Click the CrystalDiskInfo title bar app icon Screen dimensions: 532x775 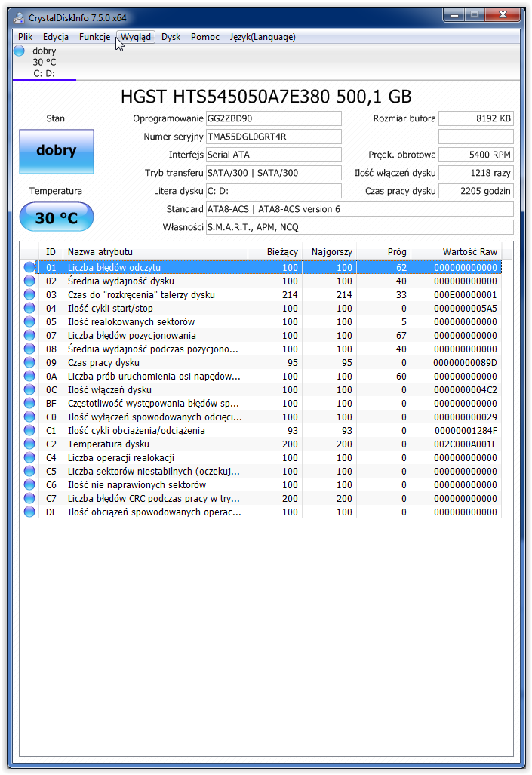tap(19, 18)
